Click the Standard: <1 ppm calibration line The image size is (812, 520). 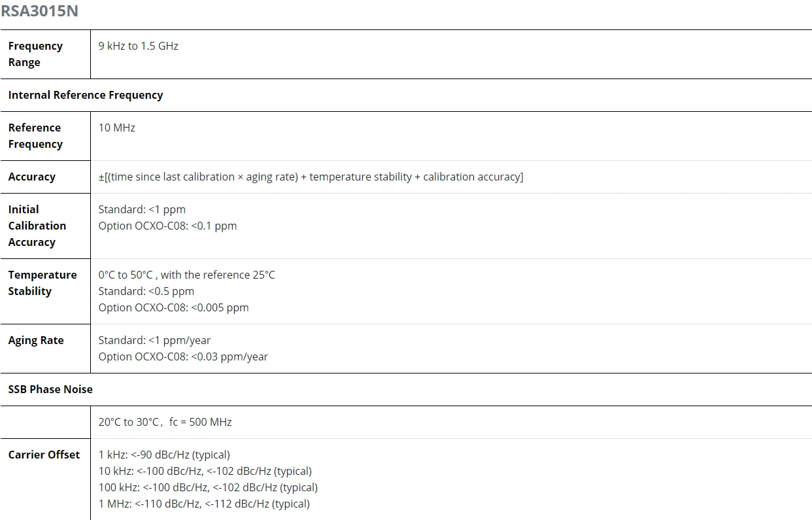coord(142,209)
